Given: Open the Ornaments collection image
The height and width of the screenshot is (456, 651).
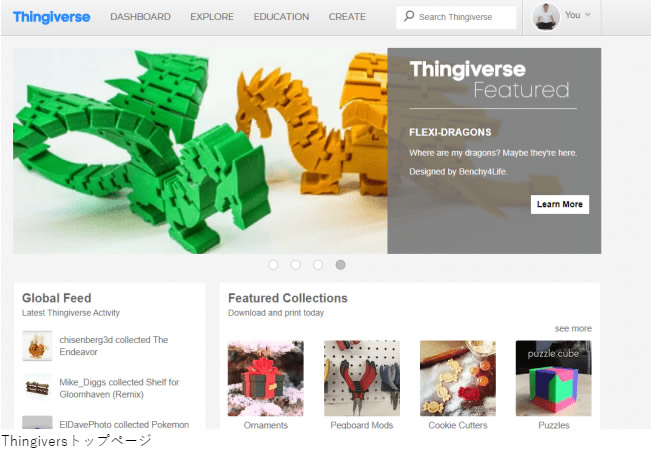Looking at the screenshot, I should 266,378.
